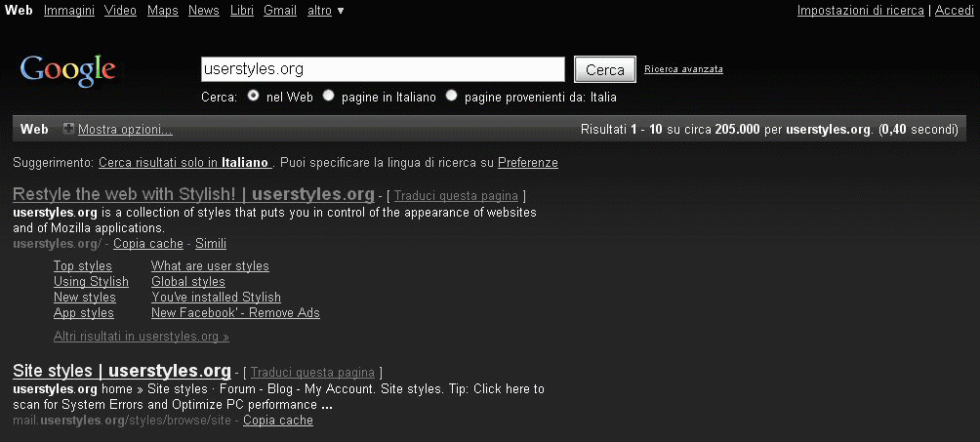Screen dimensions: 980x442
Task: Open News from the top bar
Action: (x=204, y=11)
